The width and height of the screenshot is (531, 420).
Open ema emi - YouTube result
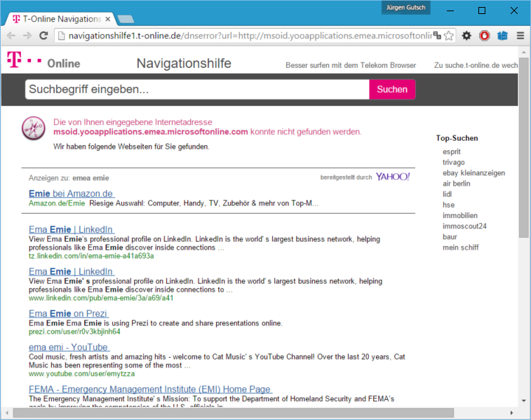pos(69,347)
